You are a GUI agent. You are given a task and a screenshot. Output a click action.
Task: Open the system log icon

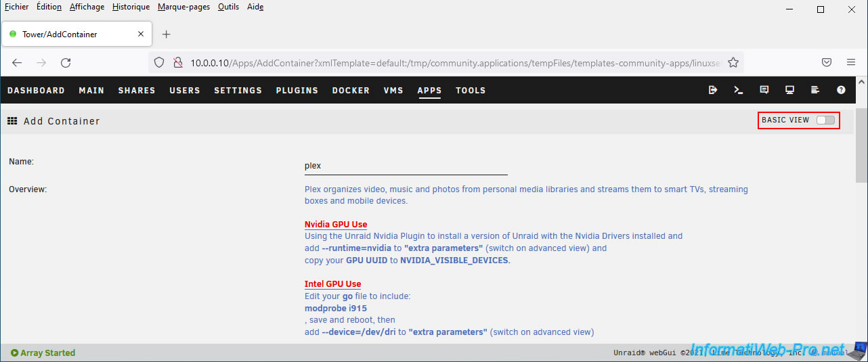tap(815, 90)
